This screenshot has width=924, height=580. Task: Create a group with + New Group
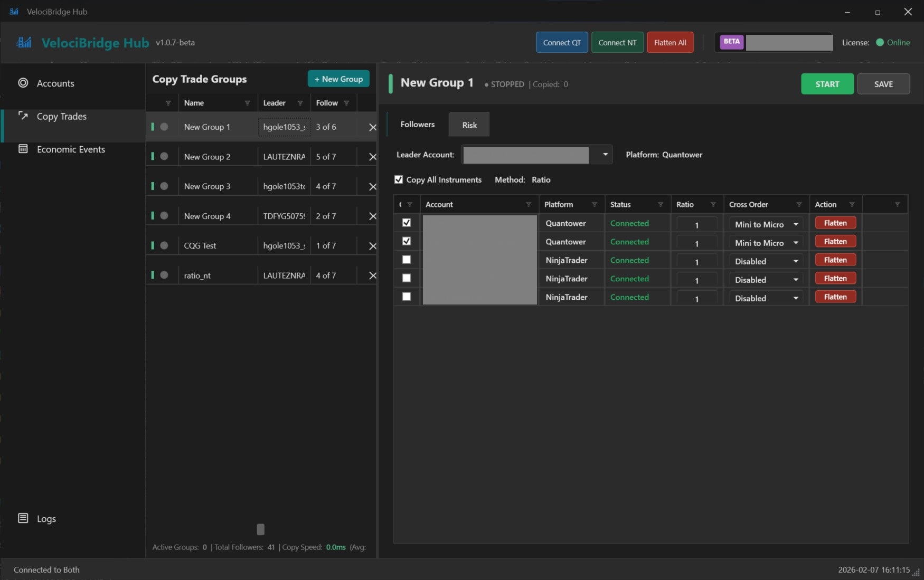coord(338,79)
